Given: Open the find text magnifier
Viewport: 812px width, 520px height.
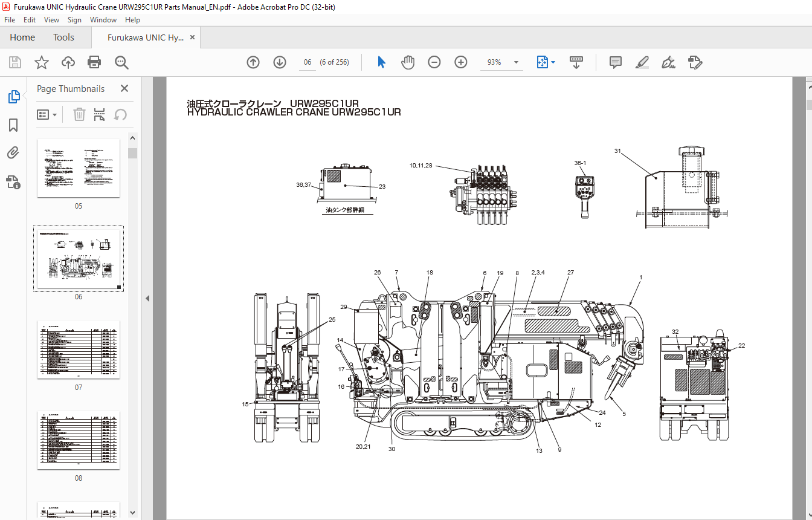Looking at the screenshot, I should click(121, 62).
